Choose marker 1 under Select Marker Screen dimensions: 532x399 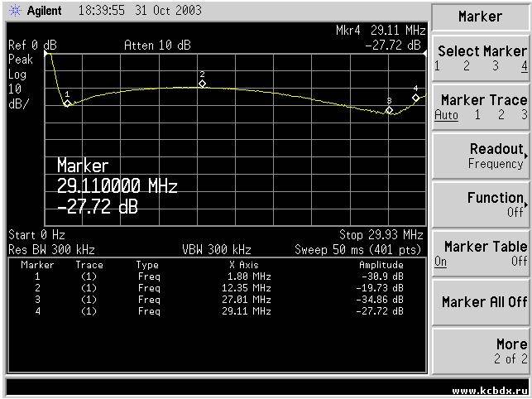(437, 66)
